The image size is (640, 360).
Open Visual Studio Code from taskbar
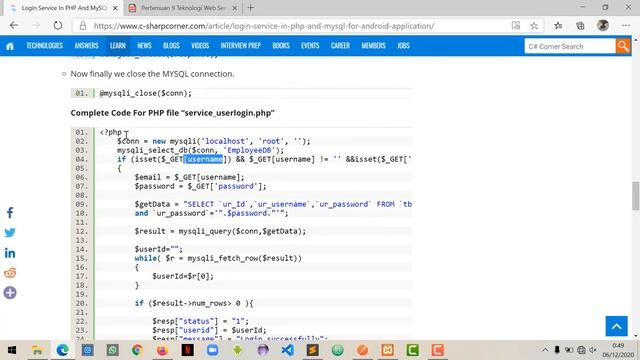(288, 350)
